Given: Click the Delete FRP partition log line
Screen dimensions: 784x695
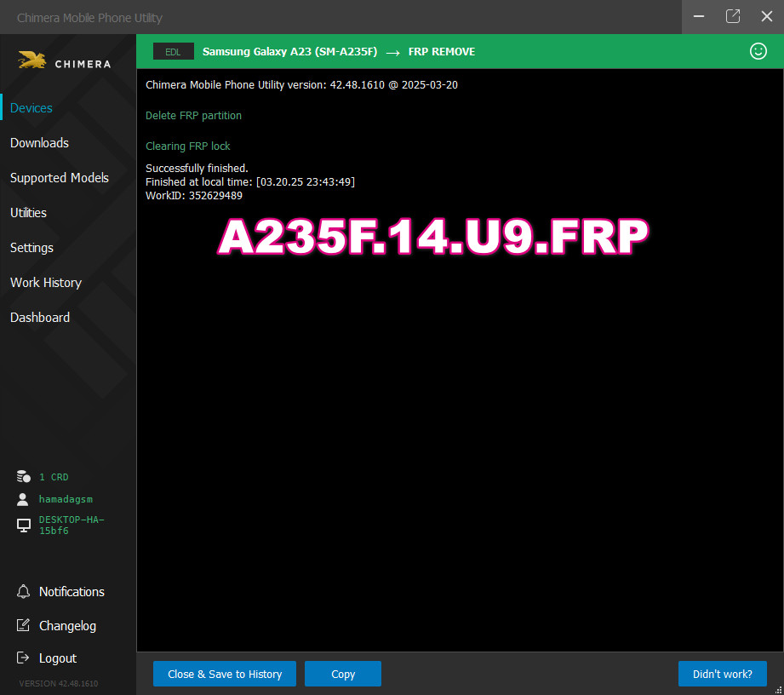Looking at the screenshot, I should [x=193, y=116].
